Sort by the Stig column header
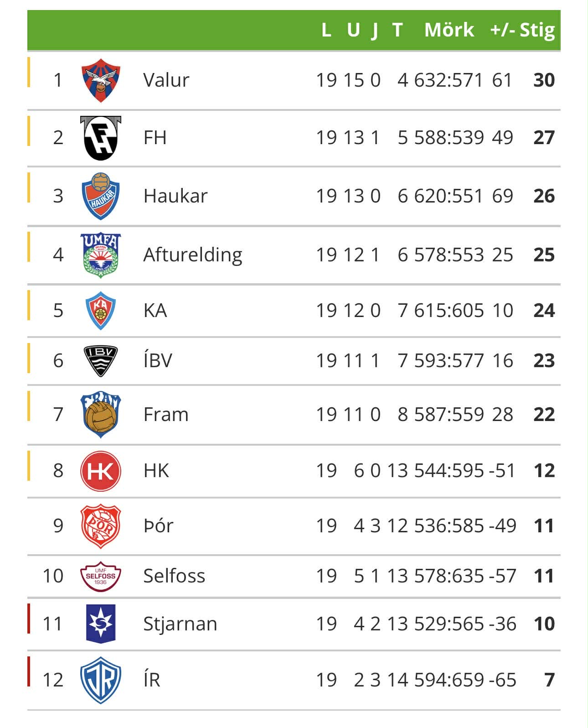Image resolution: width=588 pixels, height=728 pixels. coord(537,30)
